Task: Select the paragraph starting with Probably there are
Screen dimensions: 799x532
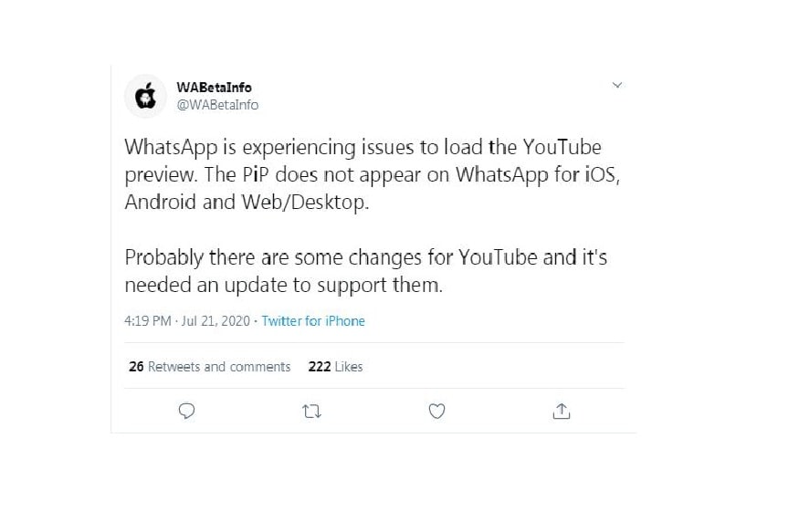Action: [366, 271]
